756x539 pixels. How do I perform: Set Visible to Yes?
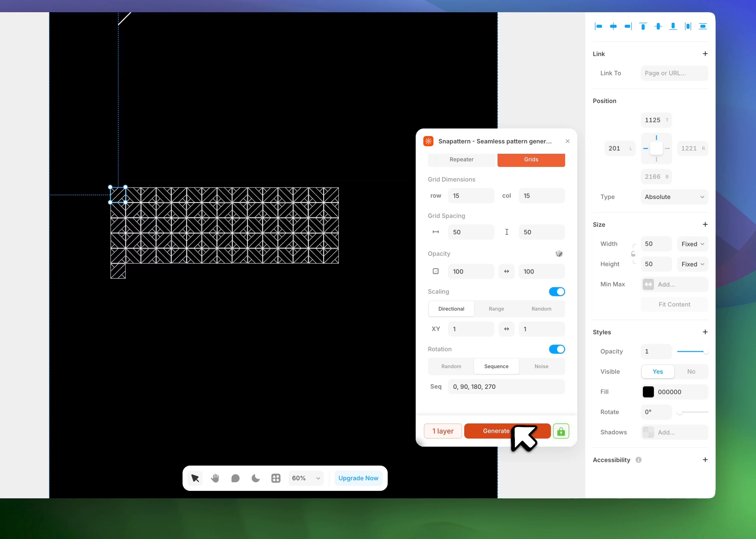tap(658, 371)
